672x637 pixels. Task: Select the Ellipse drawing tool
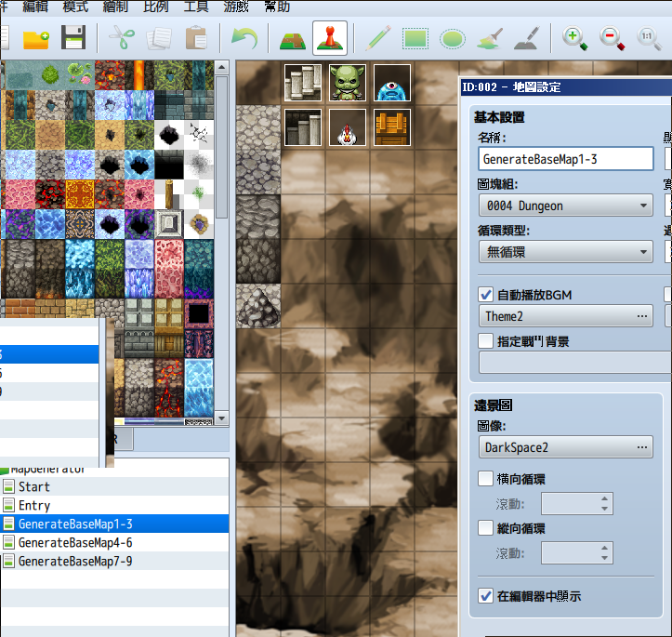tap(452, 39)
